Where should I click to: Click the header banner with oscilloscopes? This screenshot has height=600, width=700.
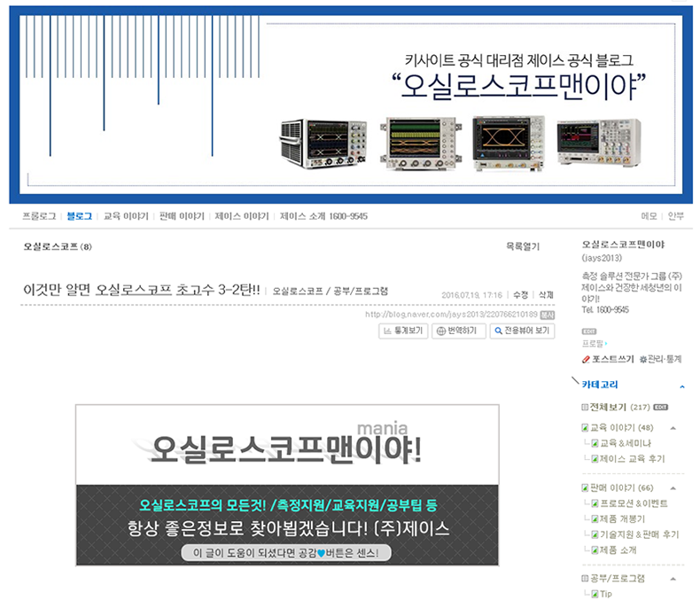pyautogui.click(x=351, y=105)
